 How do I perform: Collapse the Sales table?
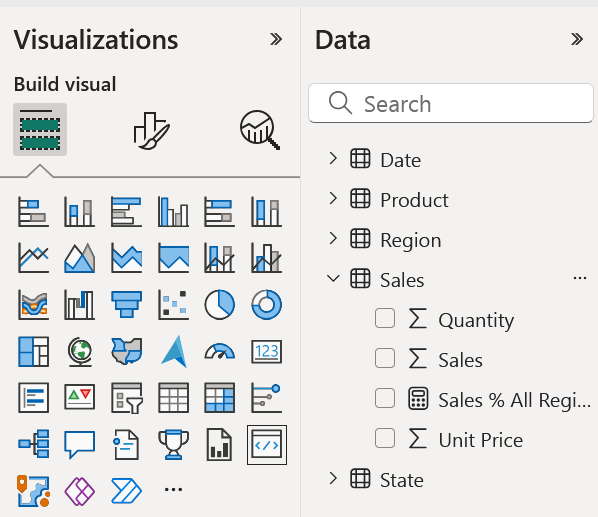(333, 278)
